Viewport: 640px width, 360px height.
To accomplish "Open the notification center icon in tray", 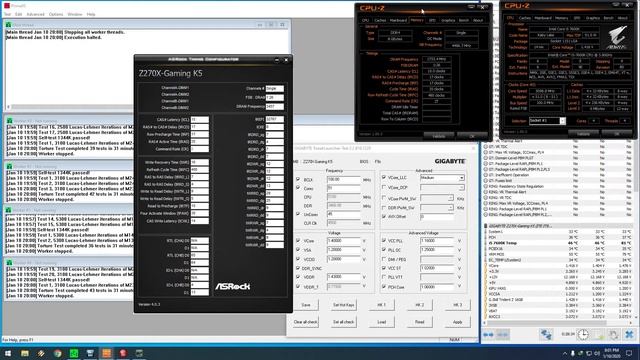I will [x=629, y=353].
